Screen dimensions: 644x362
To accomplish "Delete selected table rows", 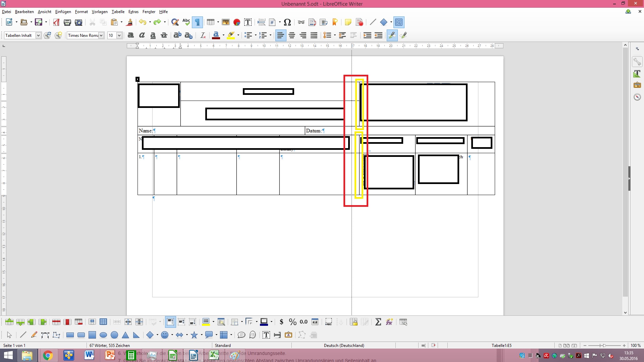I will pyautogui.click(x=56, y=322).
